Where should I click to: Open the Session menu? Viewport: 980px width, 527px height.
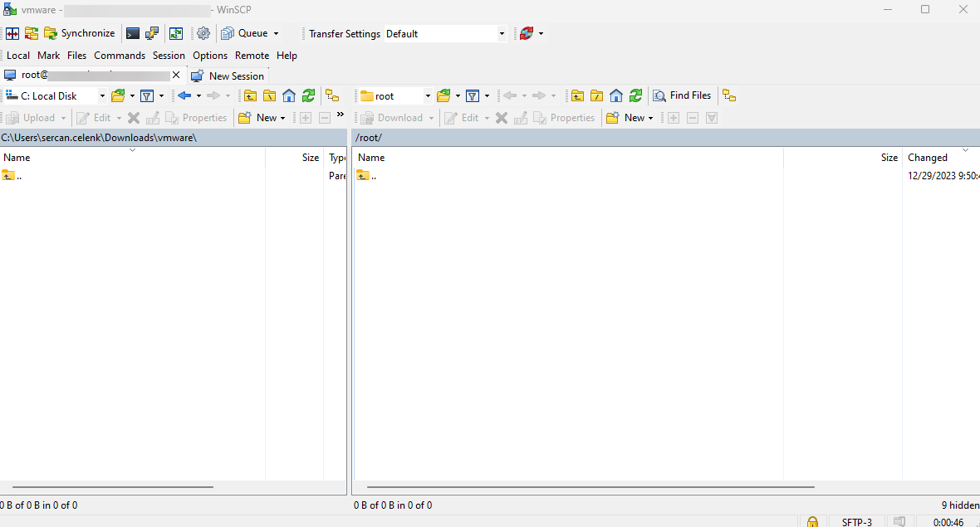pos(169,56)
